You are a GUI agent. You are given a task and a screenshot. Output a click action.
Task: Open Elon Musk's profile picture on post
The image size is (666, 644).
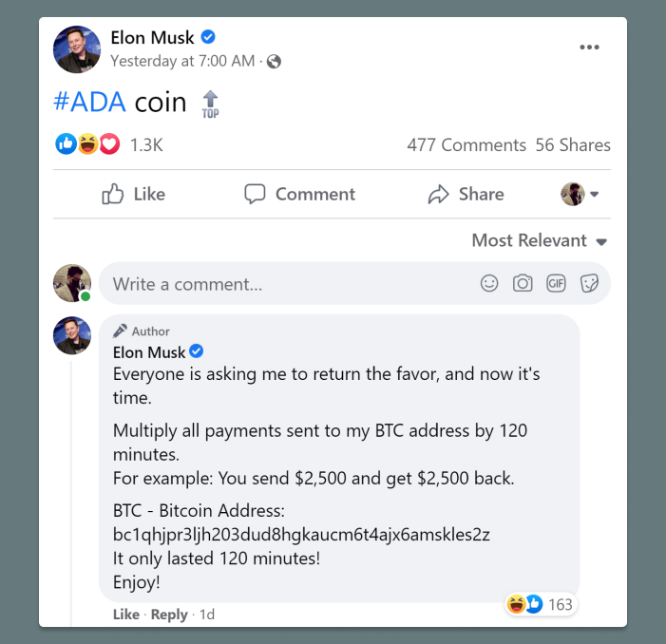(x=77, y=49)
